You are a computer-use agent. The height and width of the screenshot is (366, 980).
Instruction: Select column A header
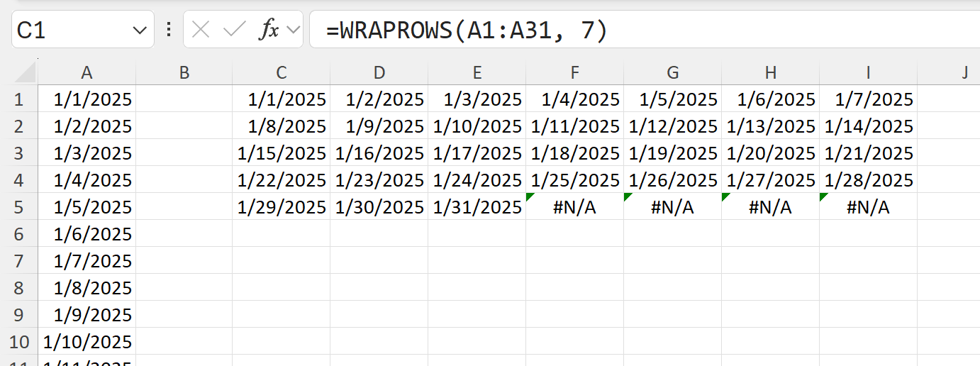87,72
